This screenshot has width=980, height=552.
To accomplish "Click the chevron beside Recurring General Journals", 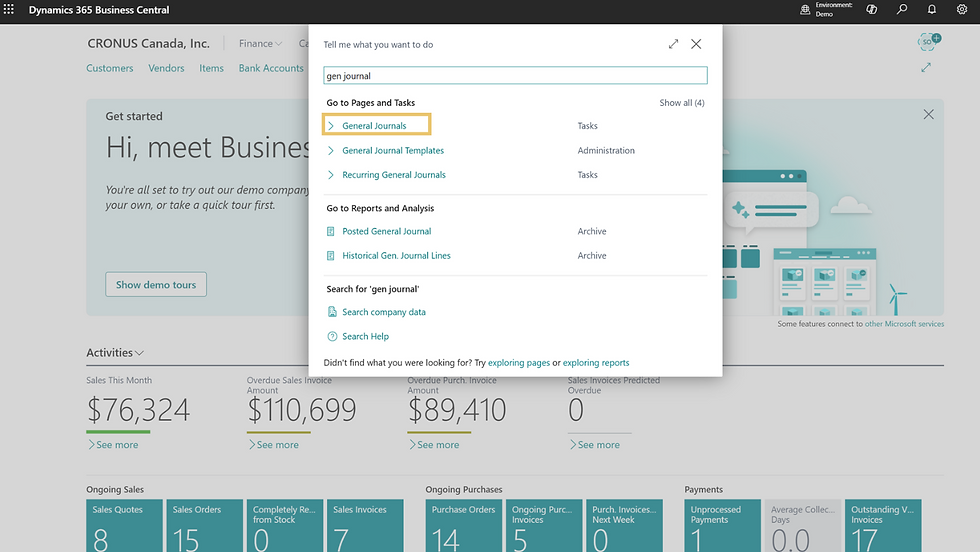I will 331,175.
